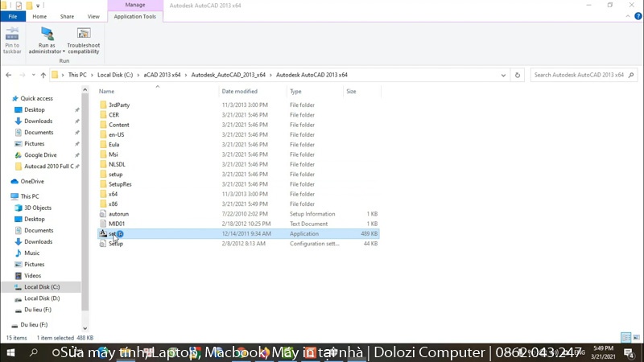Select the Content folder icon
644x362 pixels.
(103, 125)
